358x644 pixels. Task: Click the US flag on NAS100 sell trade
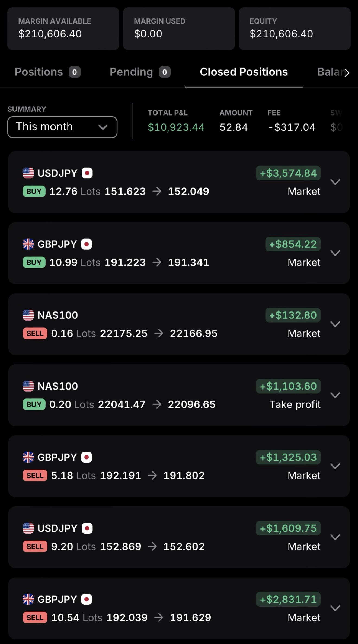28,315
